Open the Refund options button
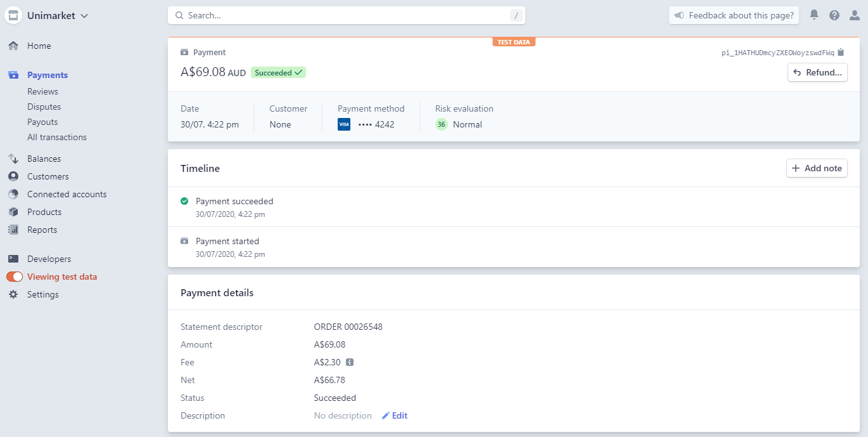Viewport: 868px width, 437px height. pyautogui.click(x=817, y=72)
